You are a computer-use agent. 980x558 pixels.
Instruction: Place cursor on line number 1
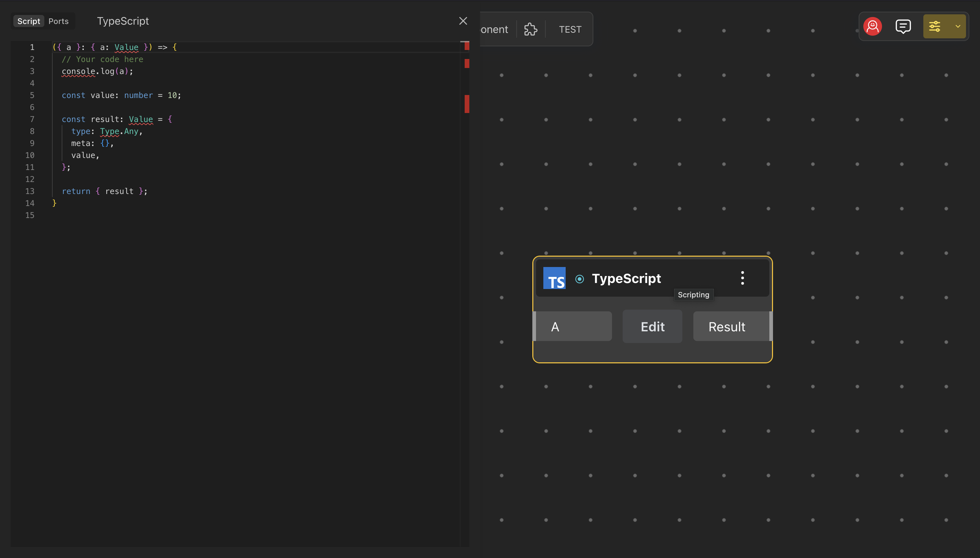tap(32, 47)
